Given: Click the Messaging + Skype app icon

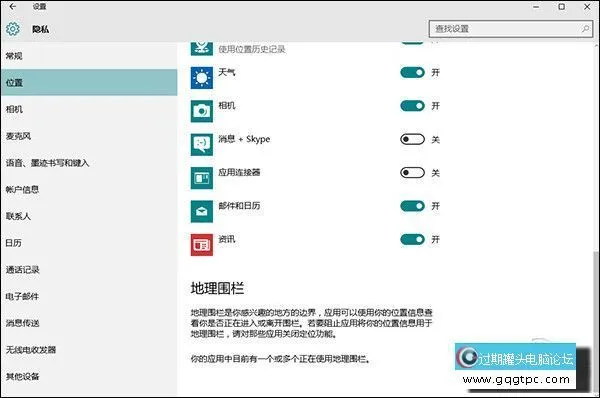Looking at the screenshot, I should (x=202, y=144).
